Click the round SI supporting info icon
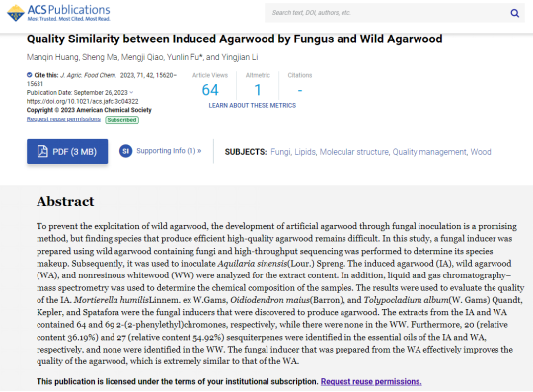The image size is (533, 392). [x=125, y=151]
